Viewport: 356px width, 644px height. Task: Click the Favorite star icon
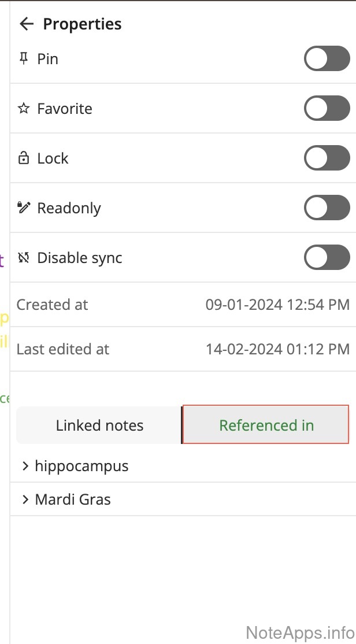pyautogui.click(x=24, y=109)
